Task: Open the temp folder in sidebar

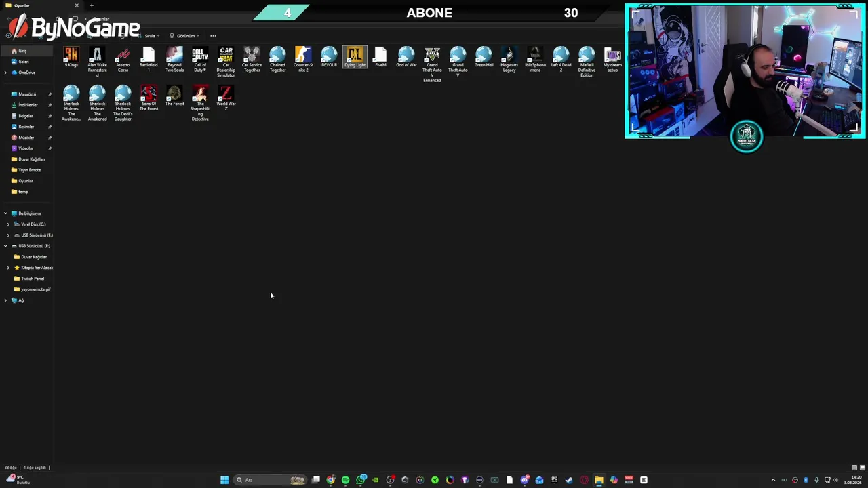Action: coord(26,192)
